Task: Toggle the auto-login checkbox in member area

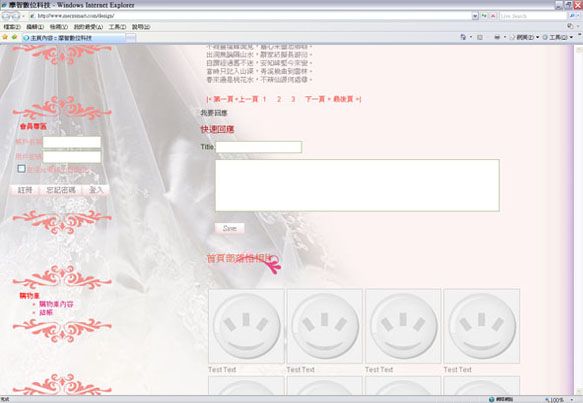Action: pyautogui.click(x=22, y=169)
